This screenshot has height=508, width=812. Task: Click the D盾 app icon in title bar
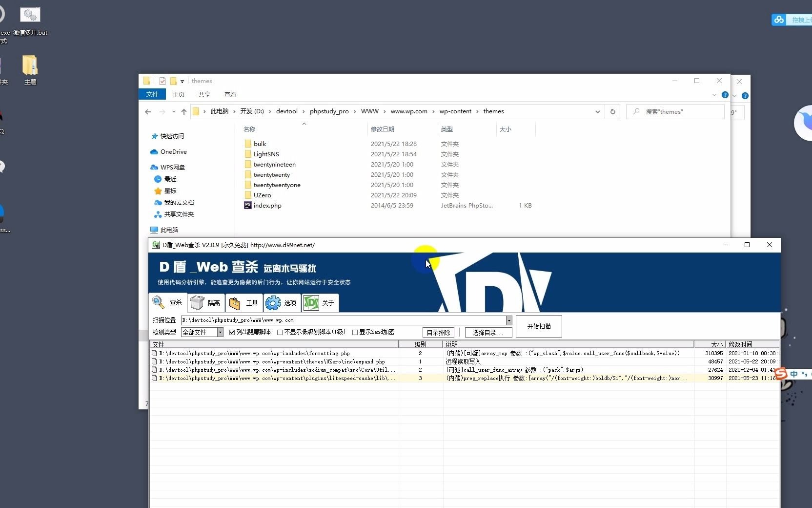pyautogui.click(x=156, y=245)
